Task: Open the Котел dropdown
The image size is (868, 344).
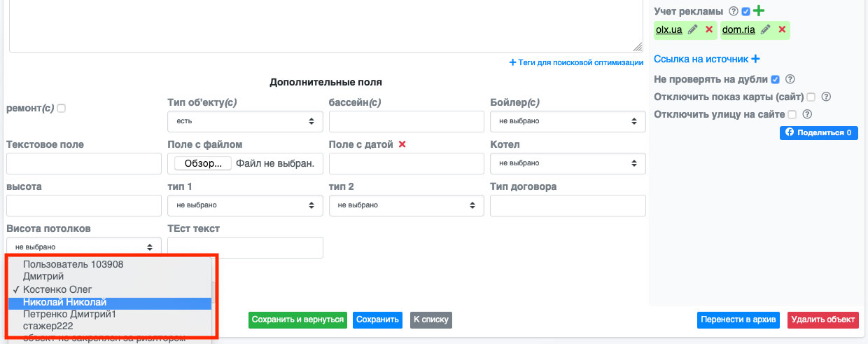Action: pos(568,163)
